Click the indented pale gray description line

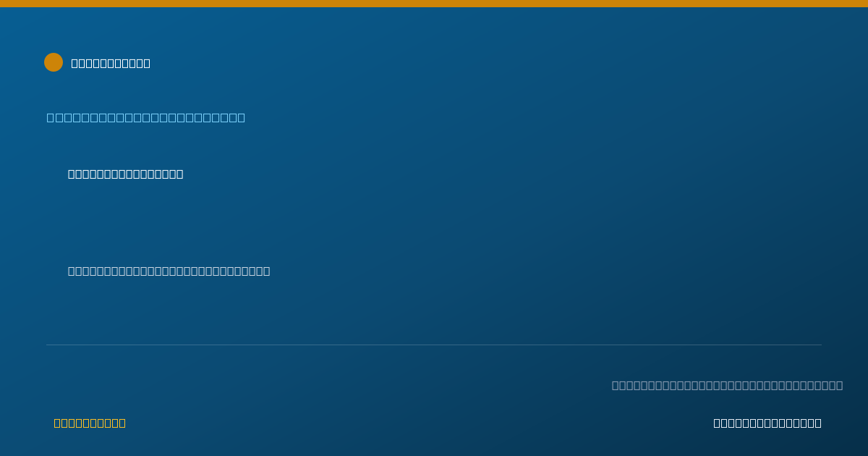[x=169, y=271]
